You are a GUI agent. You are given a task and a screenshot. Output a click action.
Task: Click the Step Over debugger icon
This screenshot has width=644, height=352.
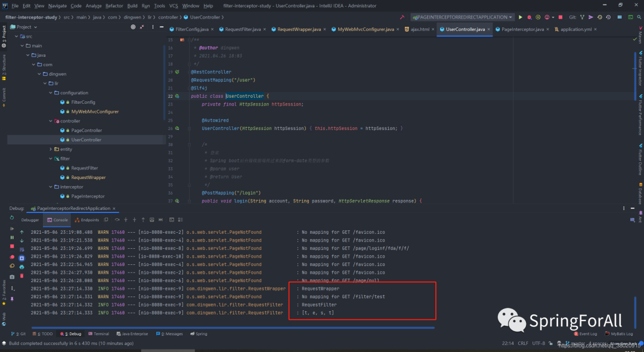[x=117, y=220]
